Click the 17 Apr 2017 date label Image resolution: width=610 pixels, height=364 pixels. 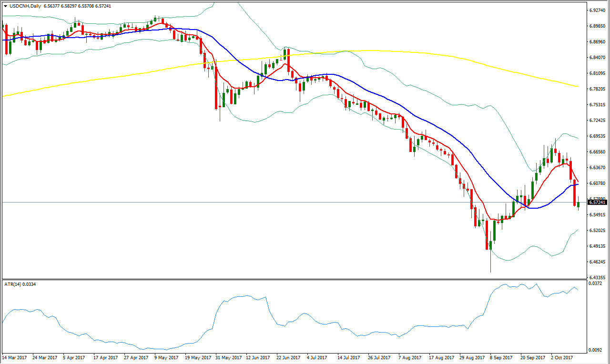pos(105,357)
